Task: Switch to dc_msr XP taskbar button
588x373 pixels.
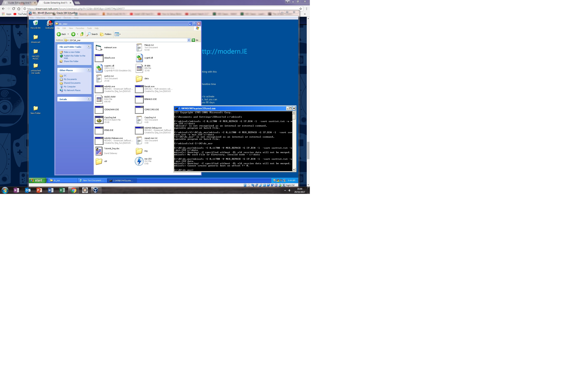Action: (x=63, y=180)
